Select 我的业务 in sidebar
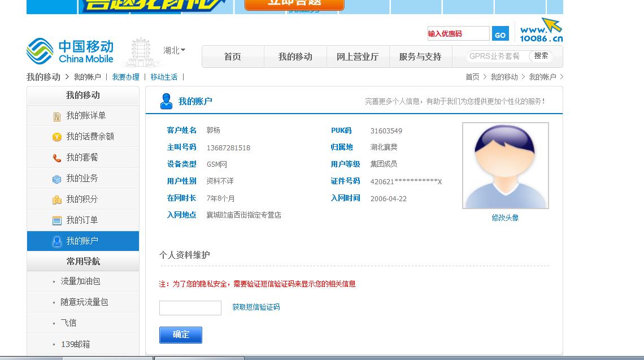644x360 pixels. (83, 179)
